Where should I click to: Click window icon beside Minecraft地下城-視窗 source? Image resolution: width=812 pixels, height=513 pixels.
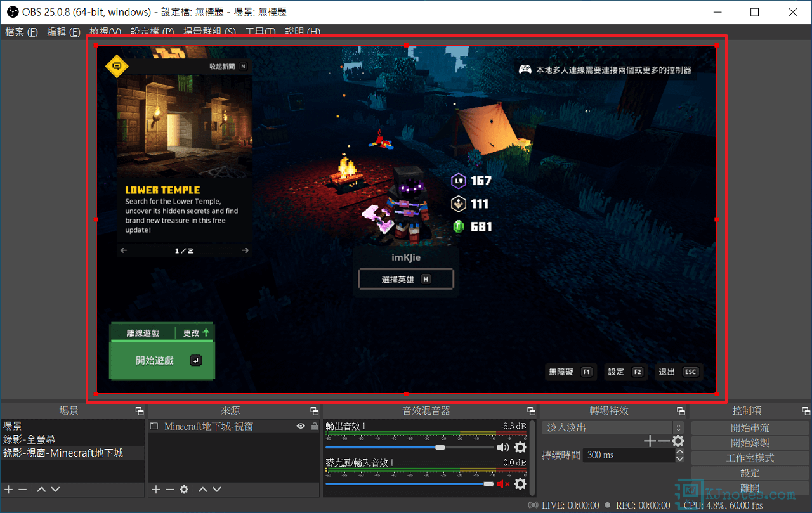(x=154, y=427)
